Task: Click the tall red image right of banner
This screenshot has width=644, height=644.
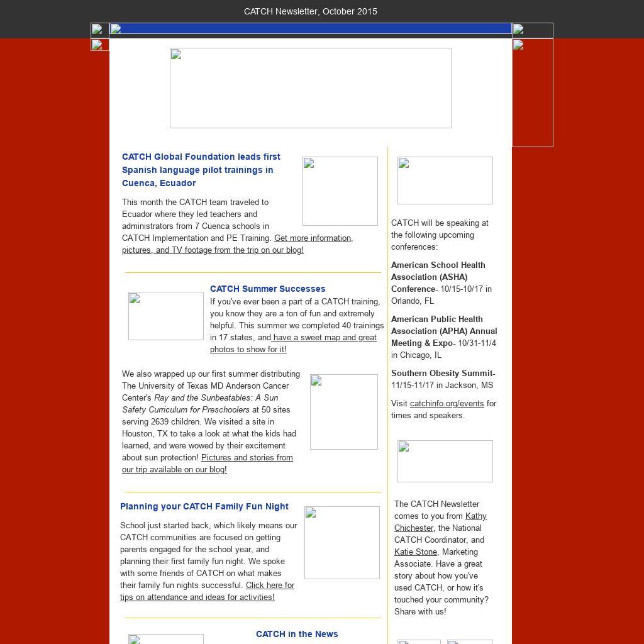Action: click(532, 93)
